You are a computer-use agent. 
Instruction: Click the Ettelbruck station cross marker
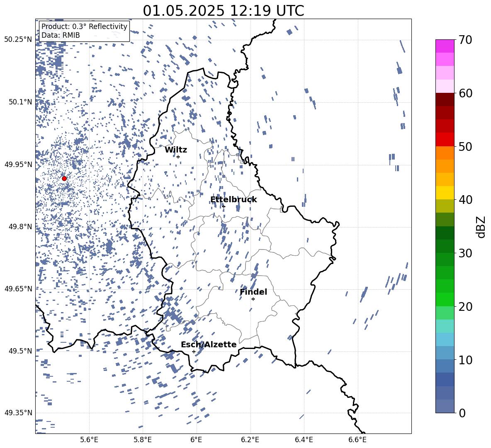224,206
